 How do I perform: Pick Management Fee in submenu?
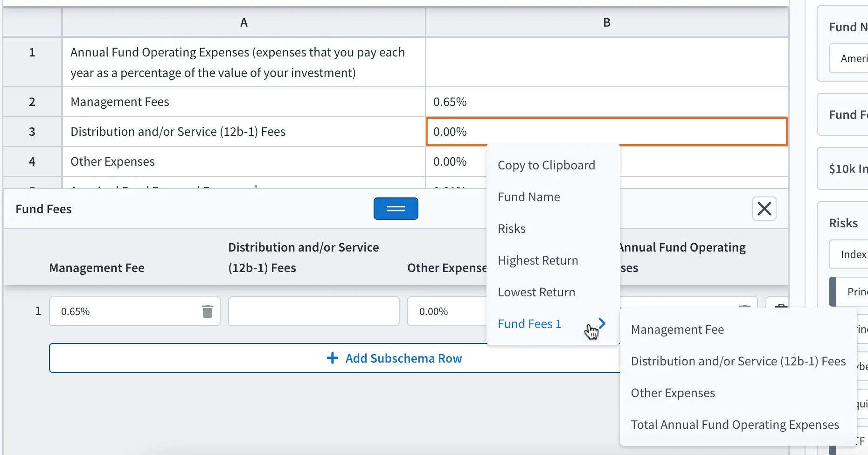(677, 329)
